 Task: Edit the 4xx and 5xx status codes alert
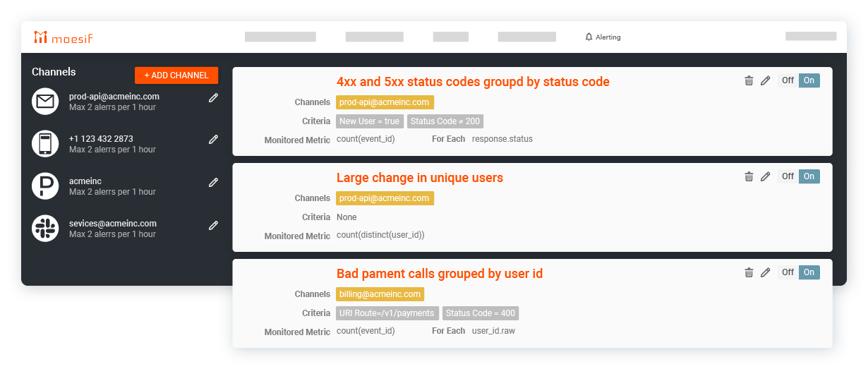[765, 80]
